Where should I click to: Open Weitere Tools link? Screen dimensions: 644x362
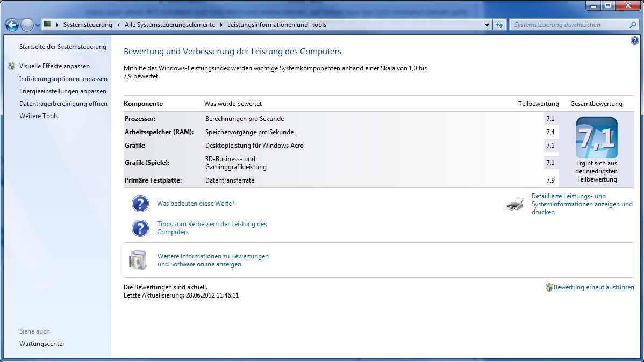pos(39,115)
